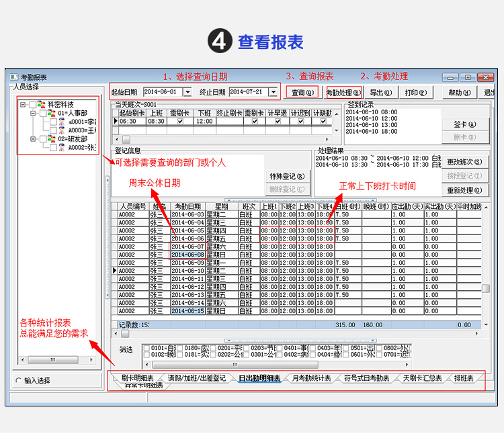This screenshot has width=504, height=434.
Task: Click the 科密科技 company group icon
Action: pos(42,105)
